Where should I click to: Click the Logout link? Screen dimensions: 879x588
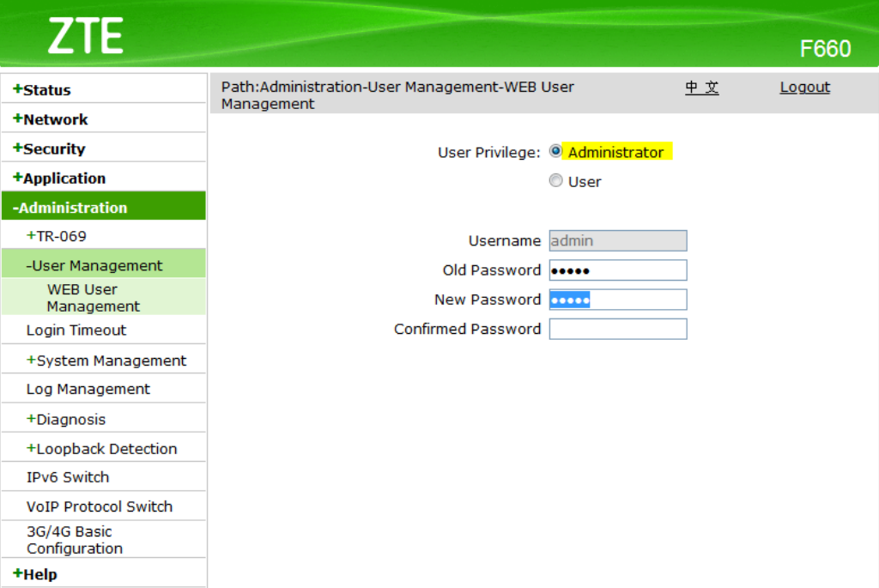804,88
